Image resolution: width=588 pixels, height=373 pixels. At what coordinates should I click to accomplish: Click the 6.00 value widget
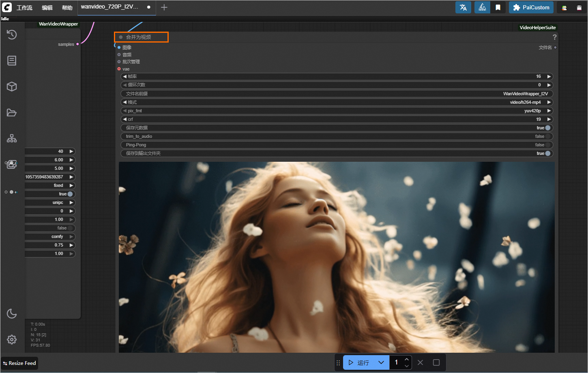[50, 160]
